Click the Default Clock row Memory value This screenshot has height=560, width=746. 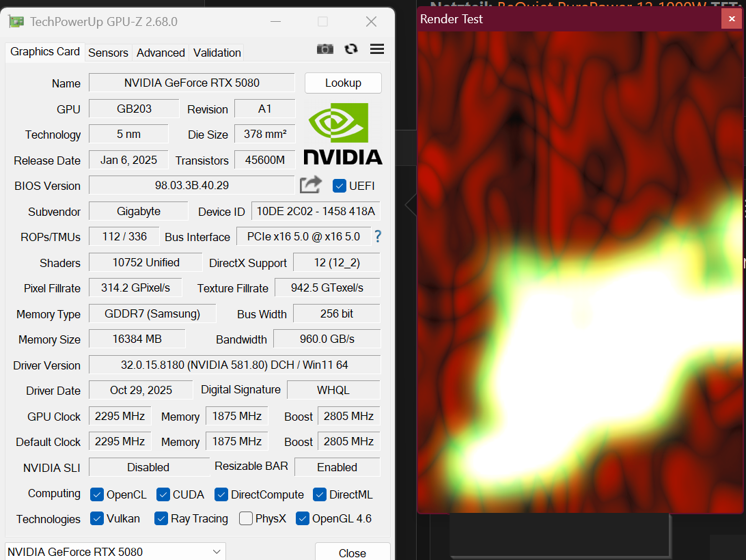pos(237,441)
